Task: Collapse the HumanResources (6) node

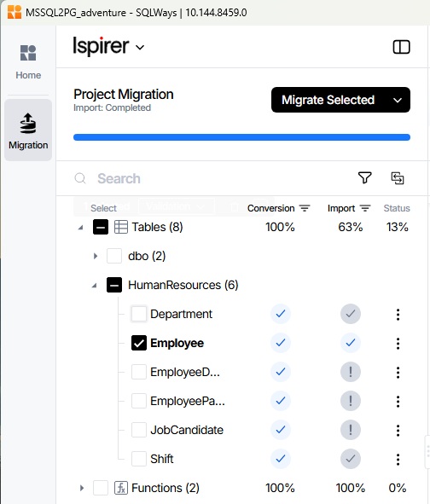Action: point(95,285)
